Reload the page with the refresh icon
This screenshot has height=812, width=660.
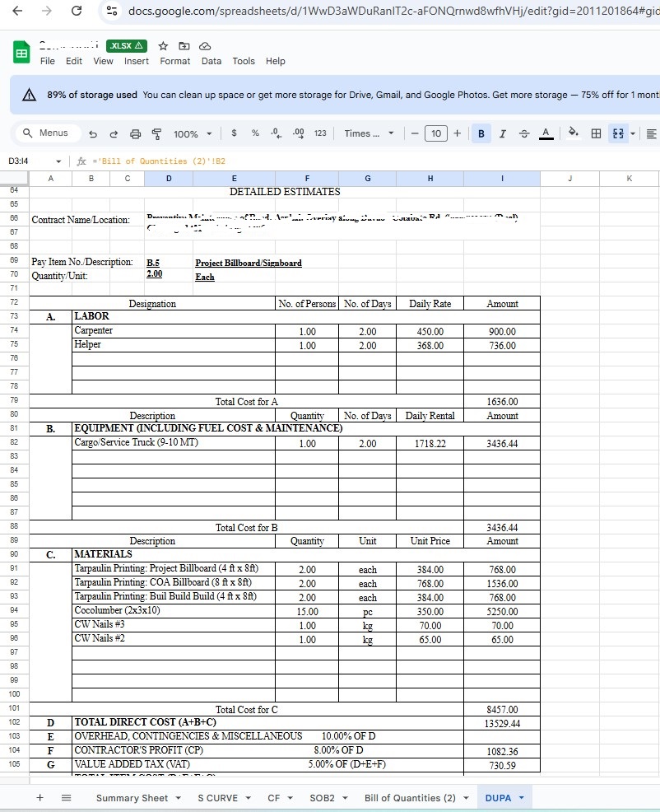[x=77, y=11]
